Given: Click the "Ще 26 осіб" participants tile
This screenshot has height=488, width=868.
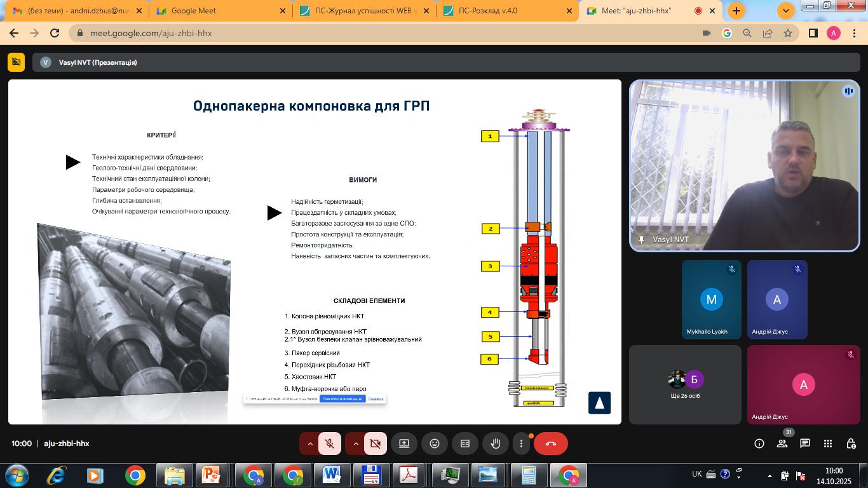Looking at the screenshot, I should tap(685, 384).
